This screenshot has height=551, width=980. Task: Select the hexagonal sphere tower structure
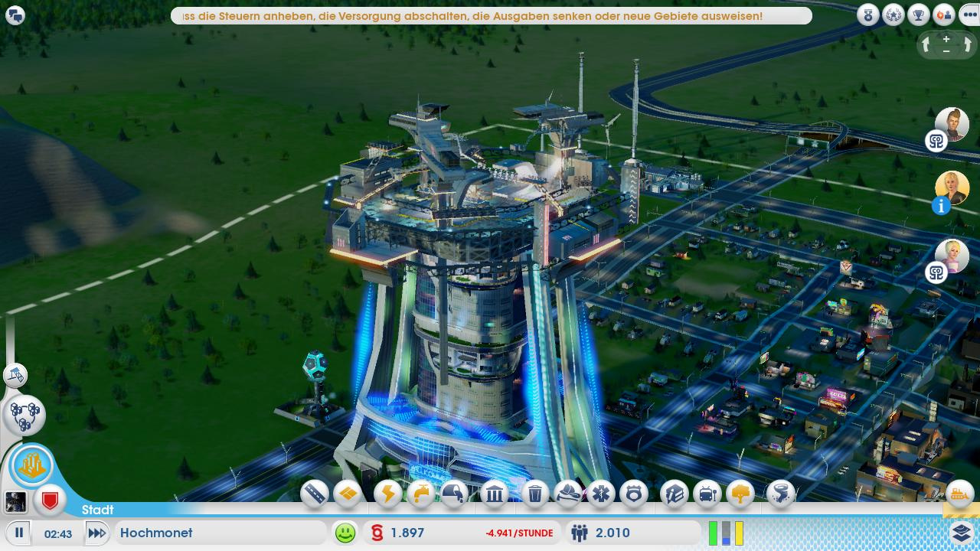point(315,386)
